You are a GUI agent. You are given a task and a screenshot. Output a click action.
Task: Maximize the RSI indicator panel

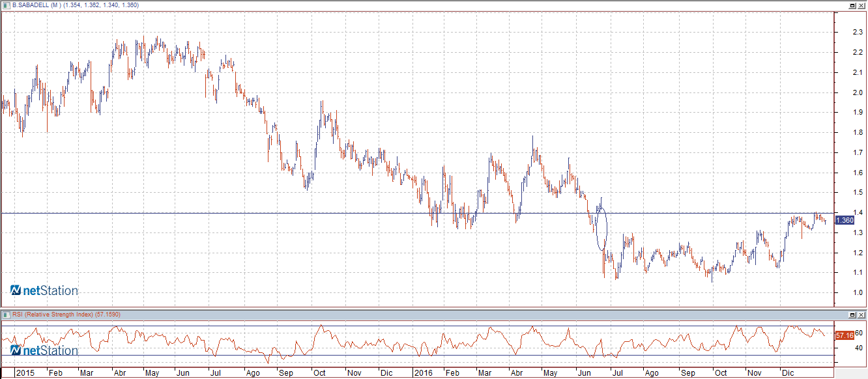click(x=852, y=315)
